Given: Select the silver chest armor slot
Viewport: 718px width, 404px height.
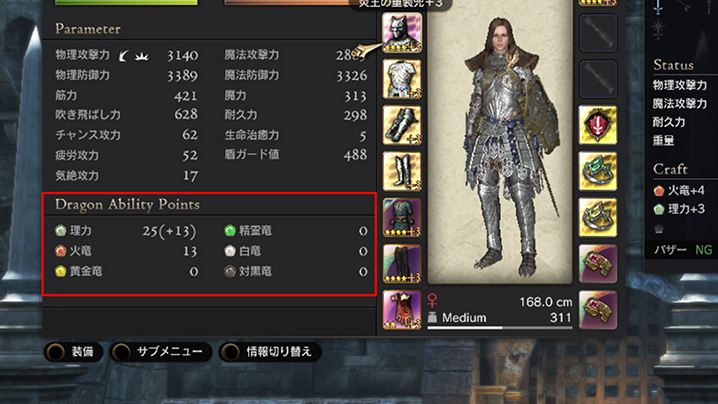Looking at the screenshot, I should click(x=402, y=79).
